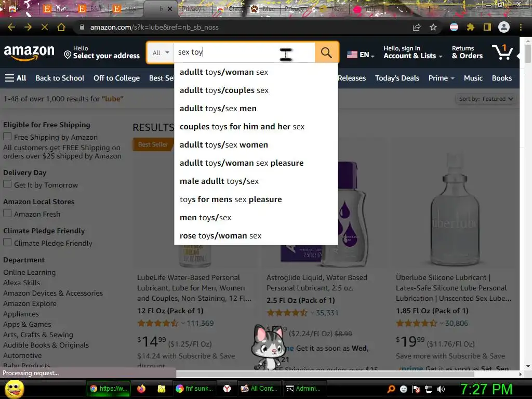Open the Music nav item

click(473, 78)
